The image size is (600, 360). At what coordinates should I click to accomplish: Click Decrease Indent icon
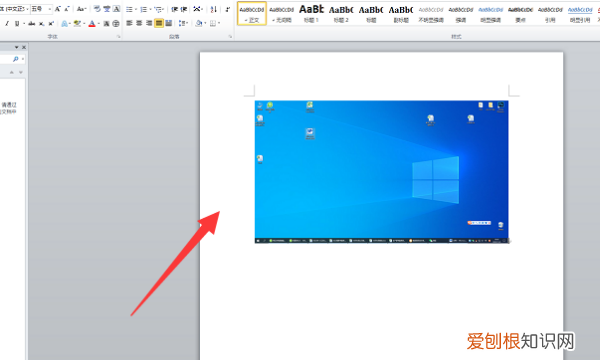pyautogui.click(x=174, y=9)
